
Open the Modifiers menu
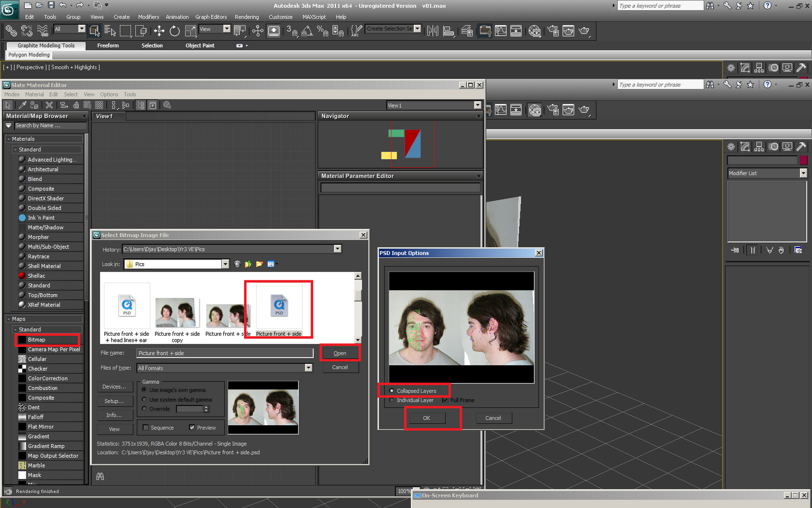point(148,17)
